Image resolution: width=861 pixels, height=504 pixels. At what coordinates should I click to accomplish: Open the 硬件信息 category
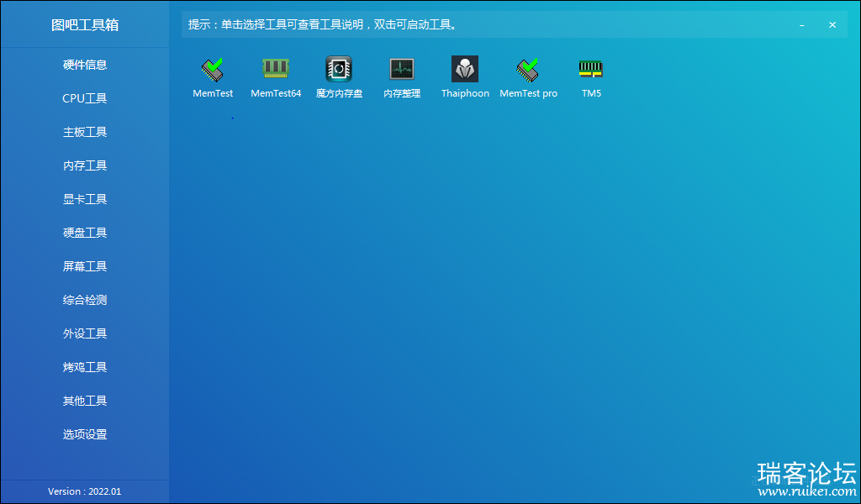pos(85,65)
